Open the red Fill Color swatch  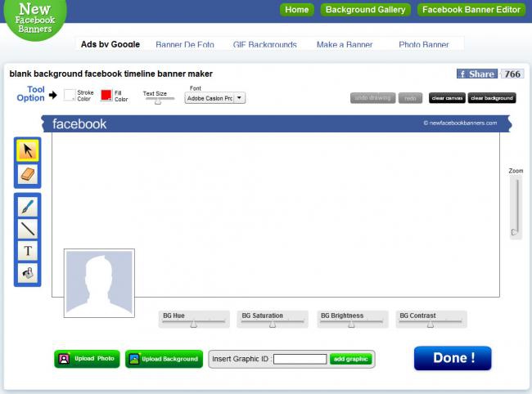(106, 95)
